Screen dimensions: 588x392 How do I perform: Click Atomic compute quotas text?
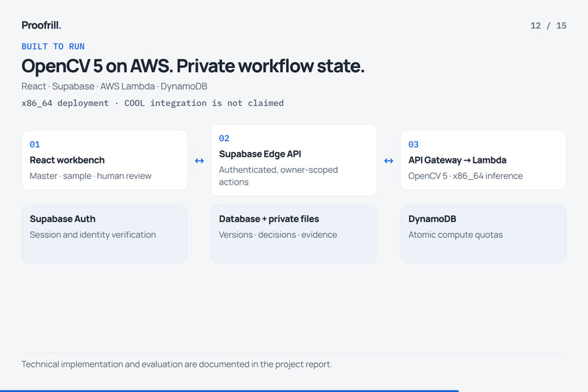[x=455, y=235]
